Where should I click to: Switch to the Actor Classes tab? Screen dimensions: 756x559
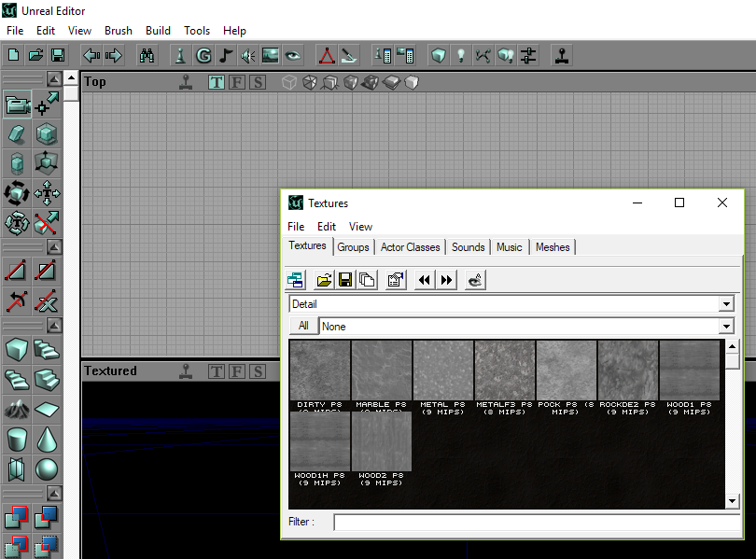[411, 247]
